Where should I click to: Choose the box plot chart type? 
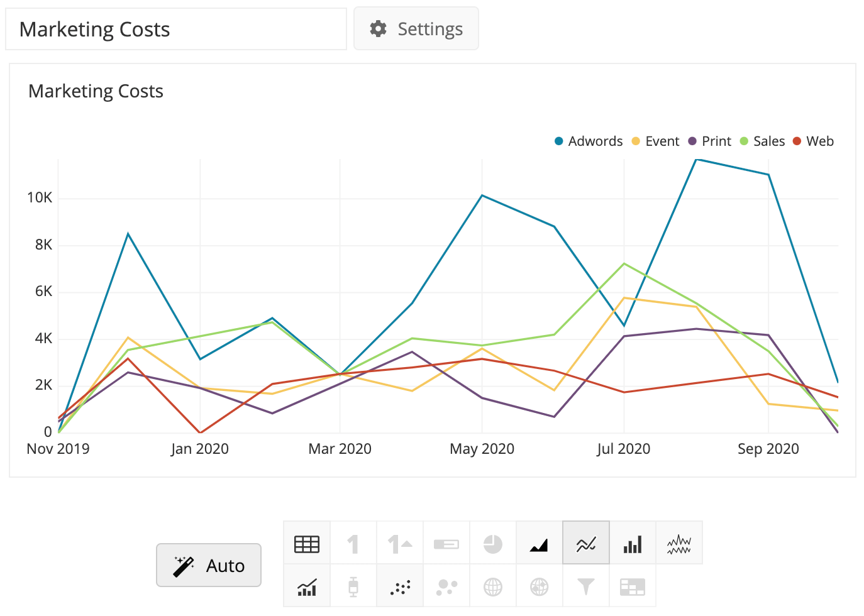pyautogui.click(x=353, y=586)
